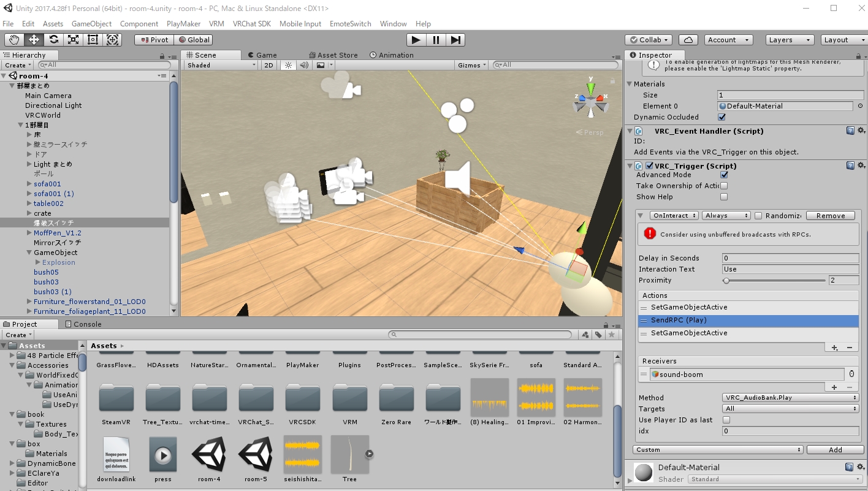The height and width of the screenshot is (491, 868).
Task: Open the PlayMaker menu
Action: tap(183, 24)
